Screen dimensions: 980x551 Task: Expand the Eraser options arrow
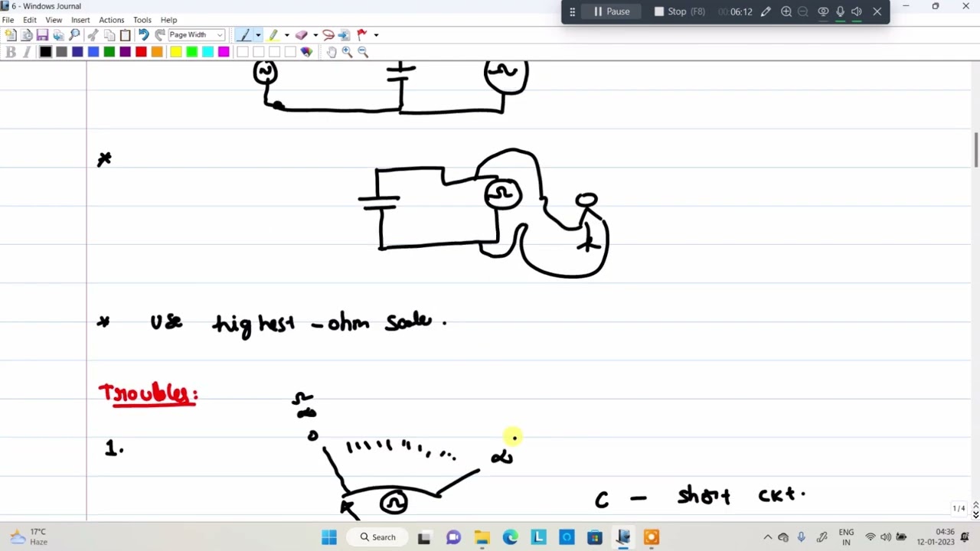coord(315,35)
